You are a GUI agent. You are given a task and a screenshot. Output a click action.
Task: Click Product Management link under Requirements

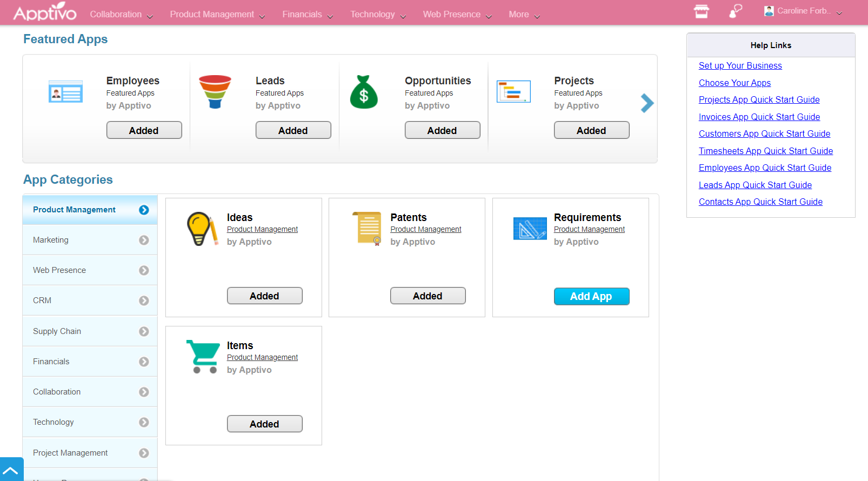(x=589, y=229)
